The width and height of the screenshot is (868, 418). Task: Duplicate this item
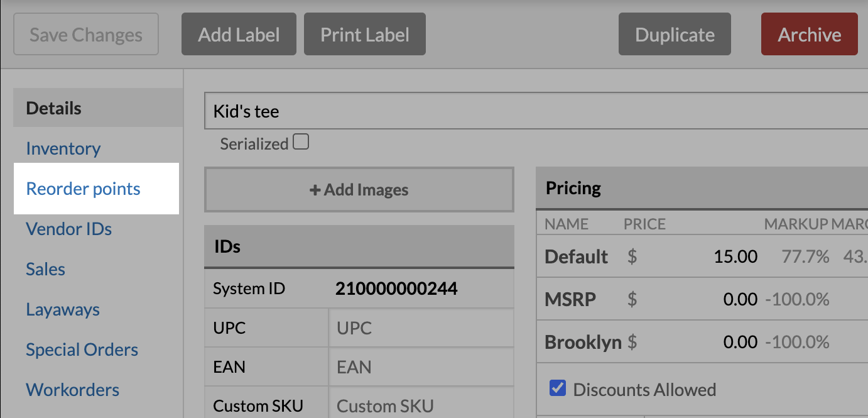[x=675, y=35]
